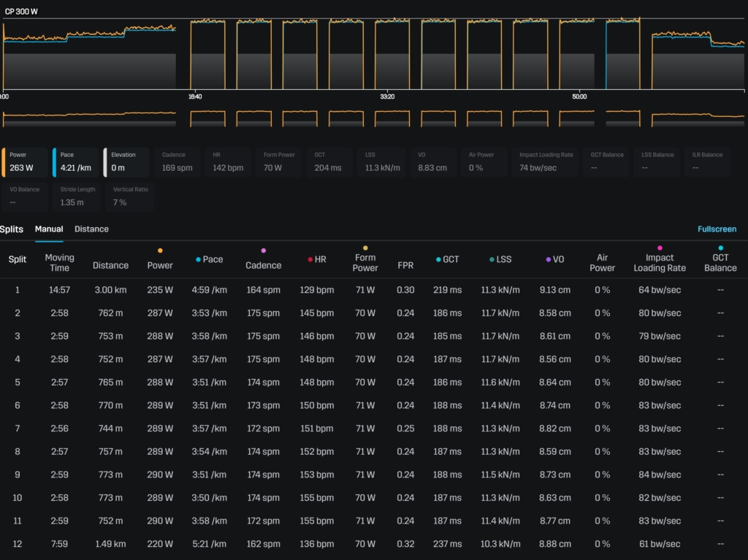
Task: Disable the Elevation metric card
Action: coord(126,162)
